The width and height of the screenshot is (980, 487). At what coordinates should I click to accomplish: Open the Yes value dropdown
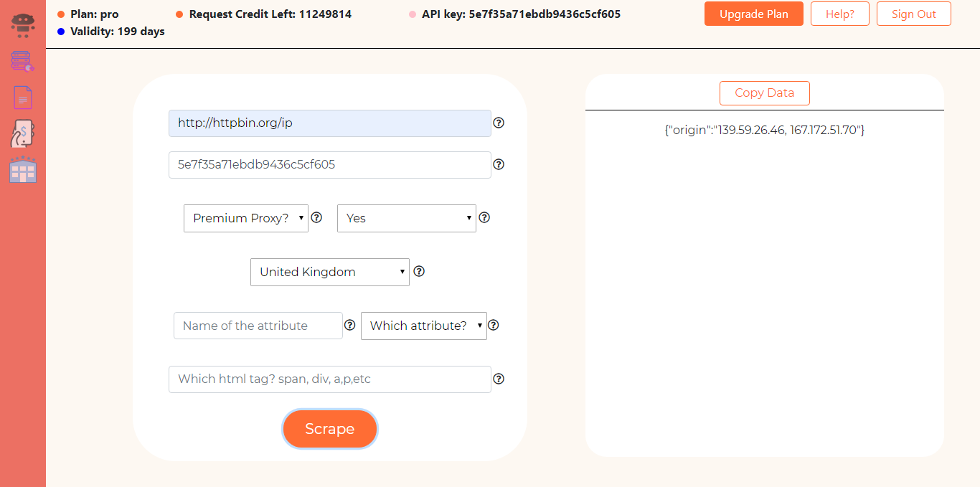coord(407,218)
